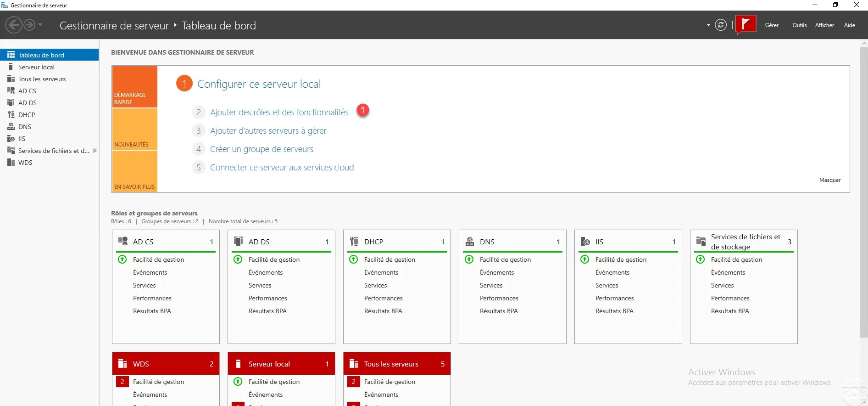The width and height of the screenshot is (868, 406).
Task: Click the WDS sidebar icon
Action: pyautogui.click(x=11, y=162)
